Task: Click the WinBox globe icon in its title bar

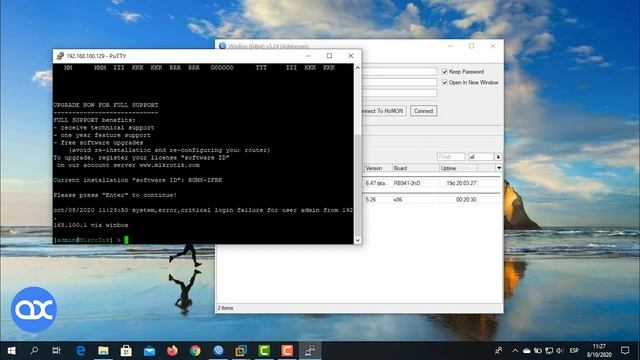Action: click(222, 46)
